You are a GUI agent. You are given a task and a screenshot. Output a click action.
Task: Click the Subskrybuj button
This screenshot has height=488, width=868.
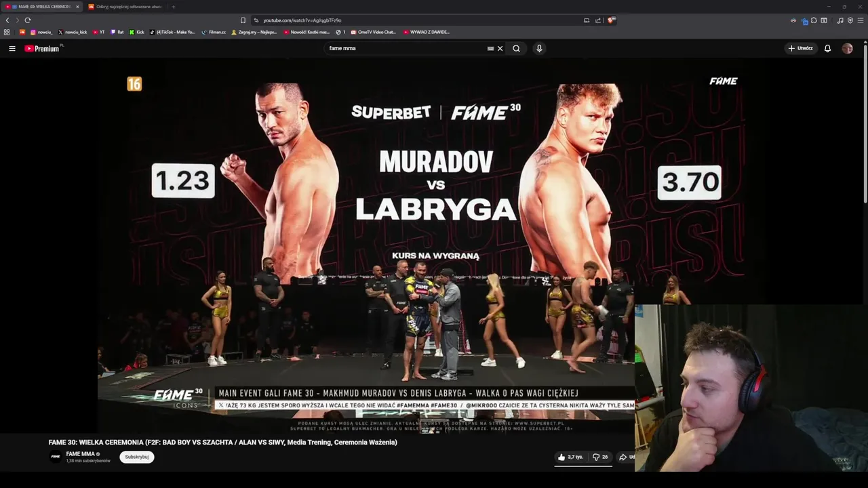tap(137, 457)
